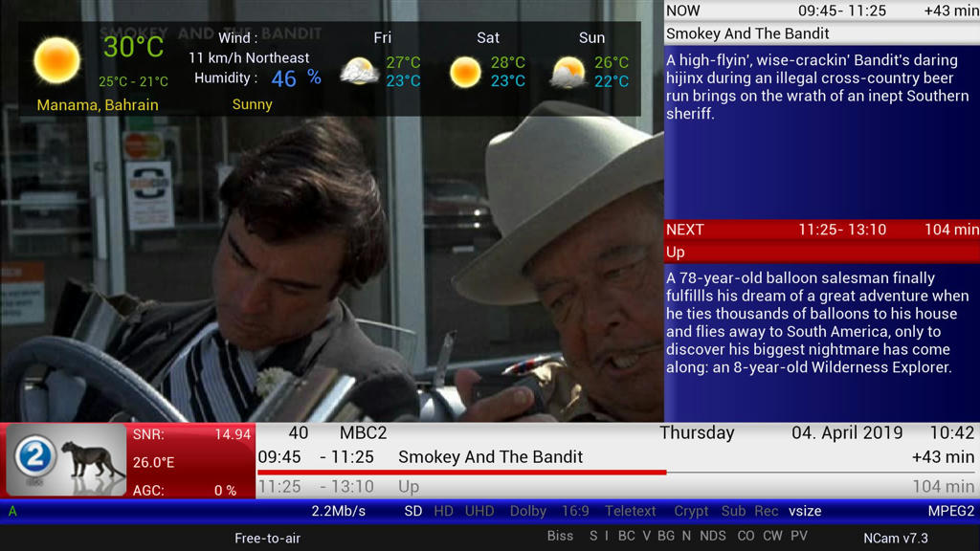Click the 10:42 clock
This screenshot has height=551, width=980.
[x=952, y=433]
